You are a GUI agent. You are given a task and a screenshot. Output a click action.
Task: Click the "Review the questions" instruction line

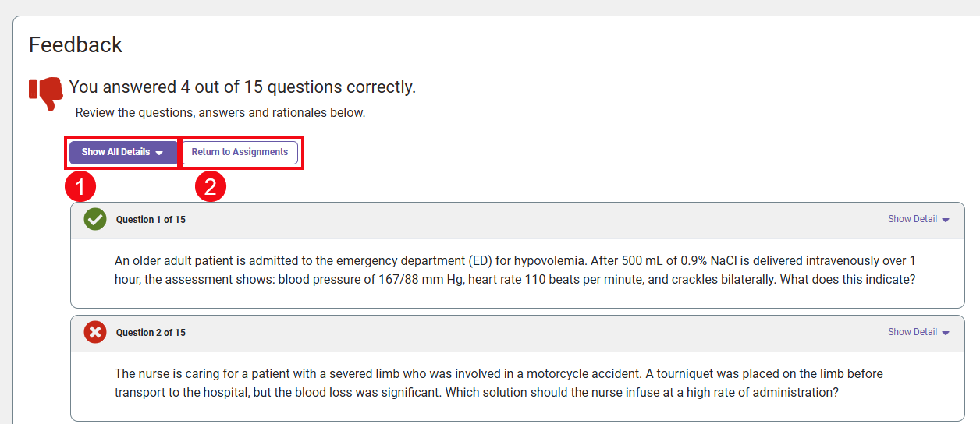(220, 113)
